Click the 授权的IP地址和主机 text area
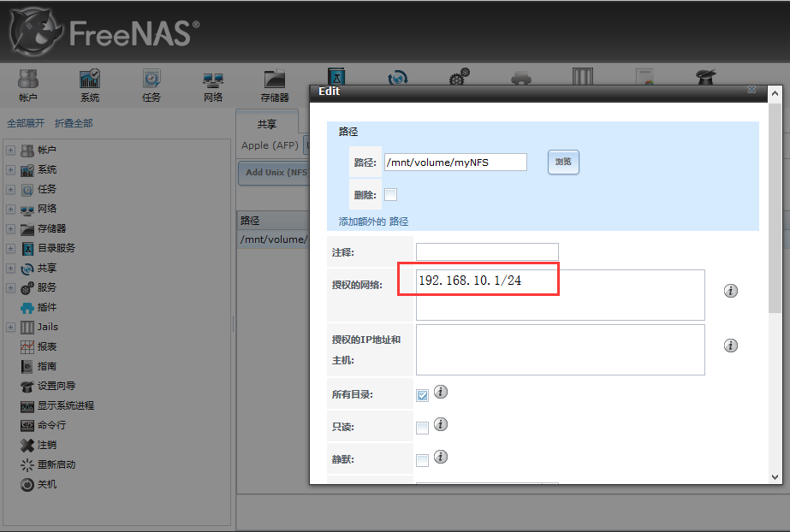Image resolution: width=790 pixels, height=532 pixels. pyautogui.click(x=561, y=350)
